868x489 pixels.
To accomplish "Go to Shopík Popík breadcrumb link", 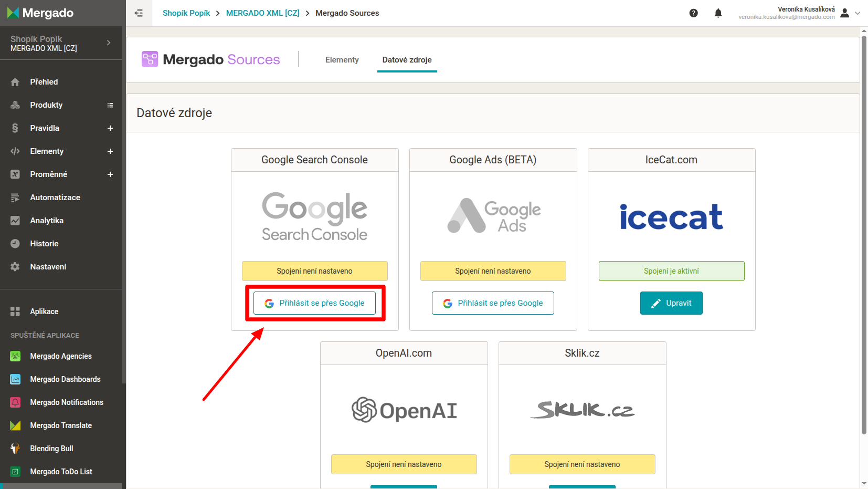I will point(186,13).
